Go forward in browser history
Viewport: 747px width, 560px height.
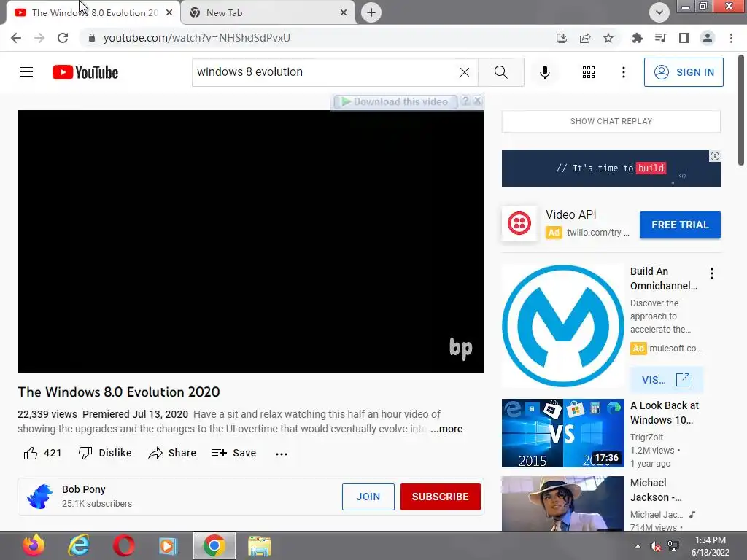click(x=39, y=38)
